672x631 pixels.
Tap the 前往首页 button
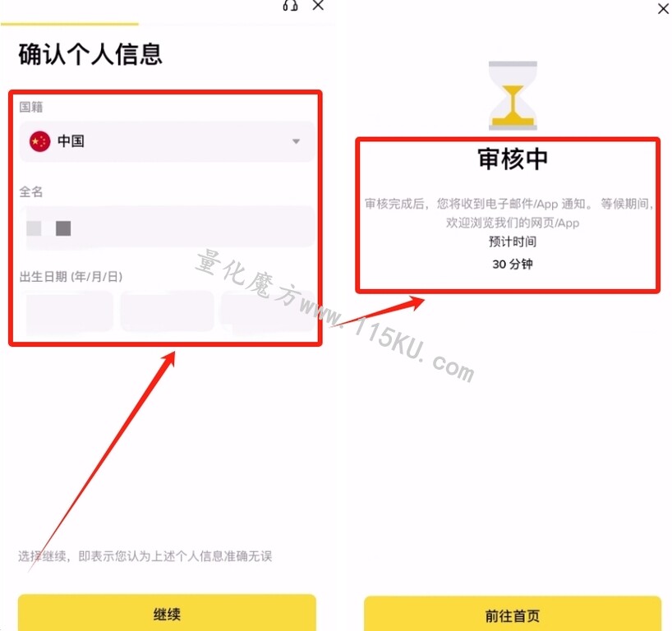(513, 614)
